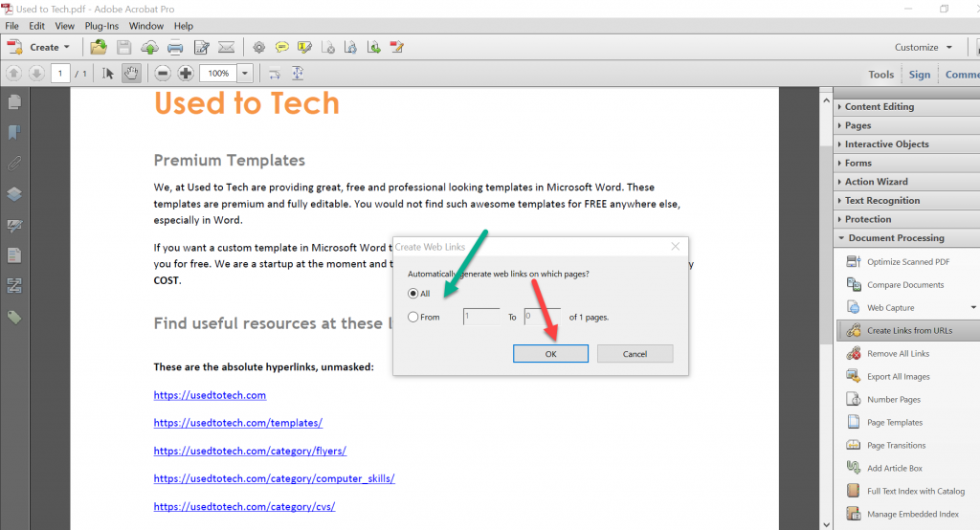
Task: Click the extract page icon
Action: tap(374, 47)
